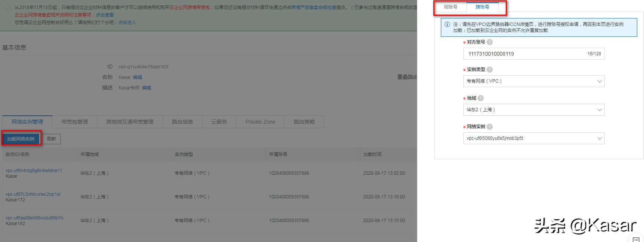Open instance vpc-uf67c3xhhcvrwc2rqr1sl link
The height and width of the screenshot is (242, 644).
pos(33,194)
